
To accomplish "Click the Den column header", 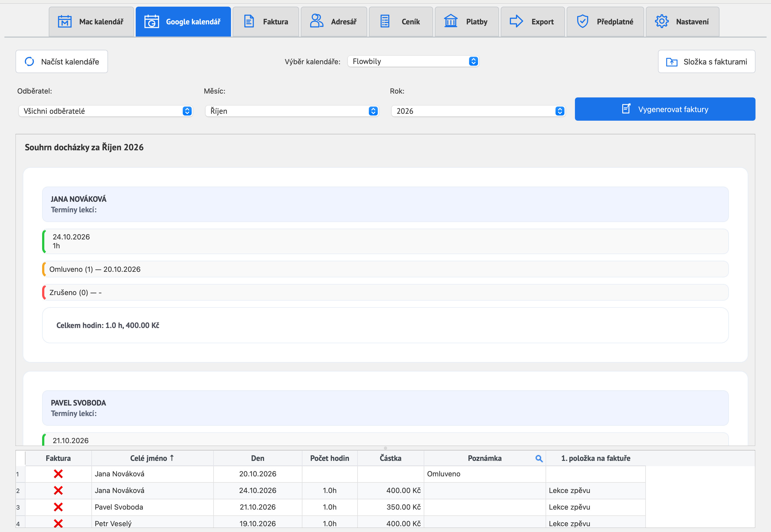I will point(258,458).
